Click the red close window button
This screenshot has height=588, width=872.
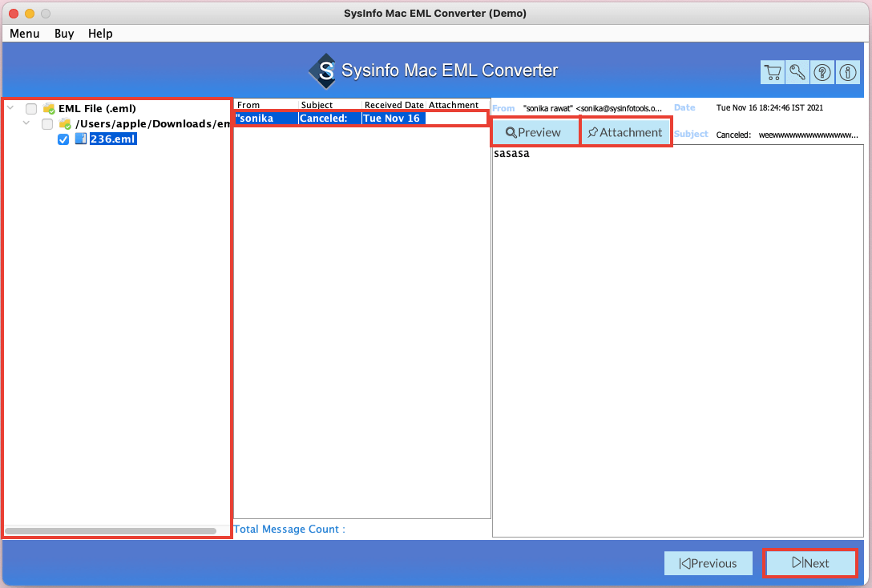[x=14, y=14]
